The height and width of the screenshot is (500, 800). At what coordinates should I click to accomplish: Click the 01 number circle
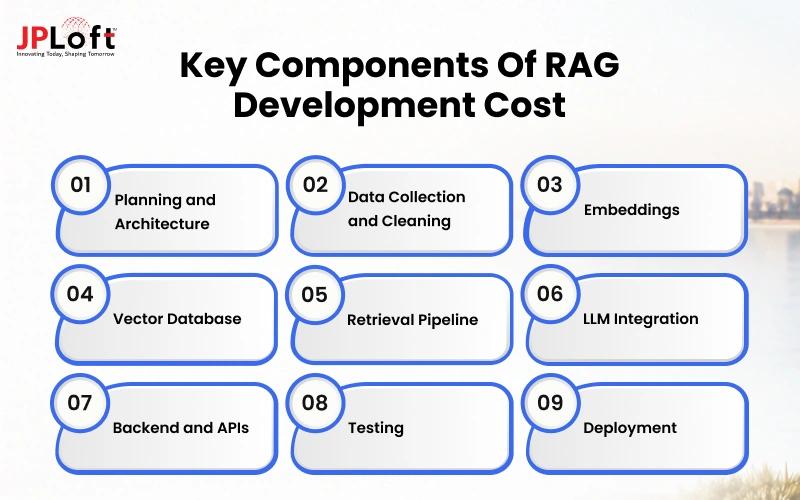pyautogui.click(x=81, y=185)
